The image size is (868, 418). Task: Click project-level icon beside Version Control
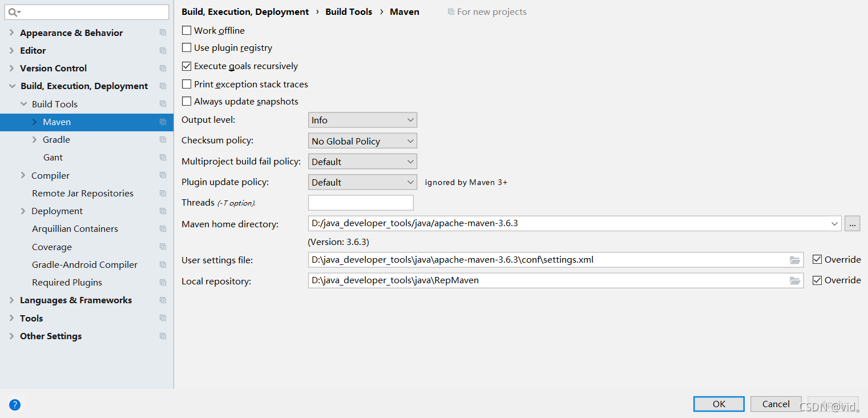163,68
